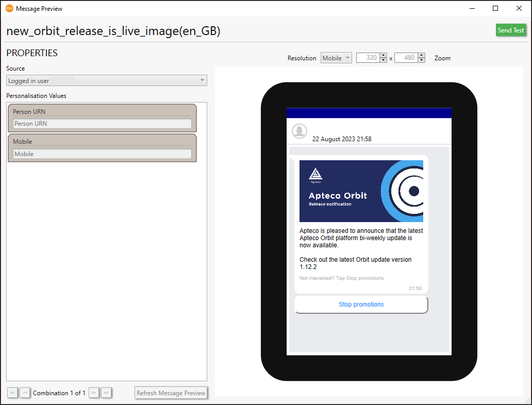This screenshot has height=405, width=532.
Task: Click the '22 August 2023 21:58' timestamp
Action: point(342,139)
